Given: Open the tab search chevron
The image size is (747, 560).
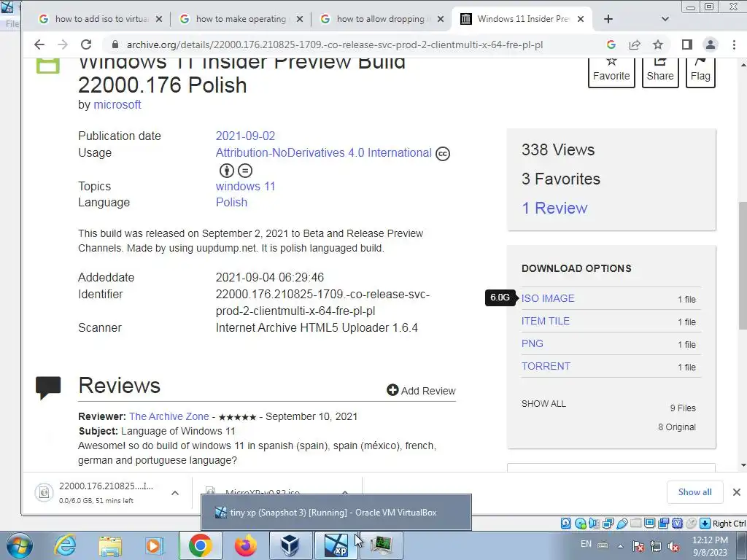Looking at the screenshot, I should [665, 19].
